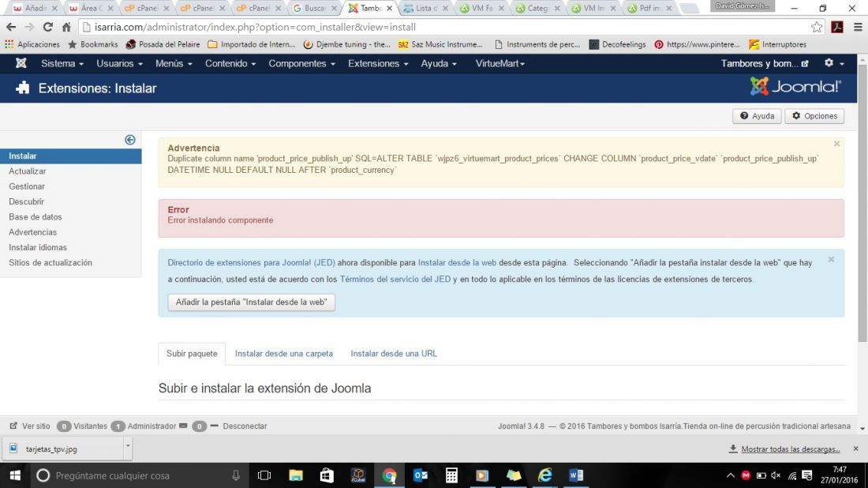Collapse sidebar with the arrow toggle icon
The width and height of the screenshot is (868, 488).
coord(130,140)
